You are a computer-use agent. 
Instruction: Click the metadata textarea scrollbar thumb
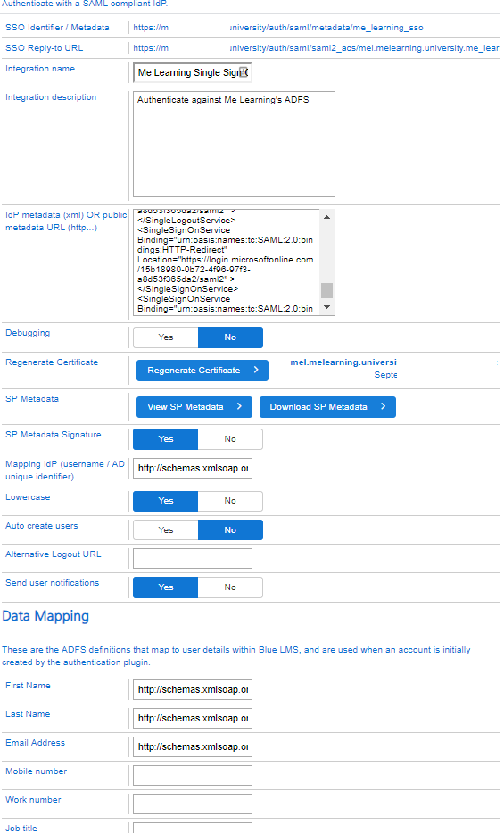click(327, 290)
